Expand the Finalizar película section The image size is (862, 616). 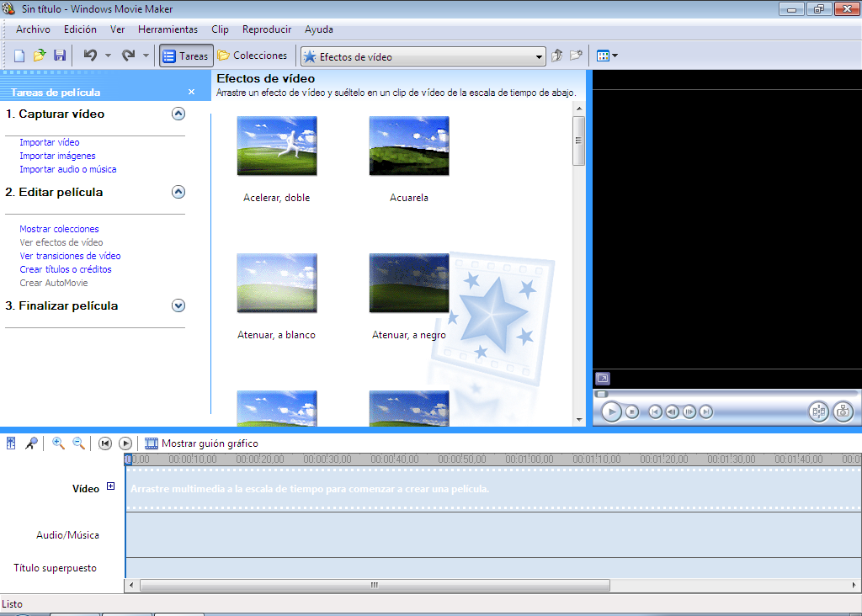click(x=178, y=305)
